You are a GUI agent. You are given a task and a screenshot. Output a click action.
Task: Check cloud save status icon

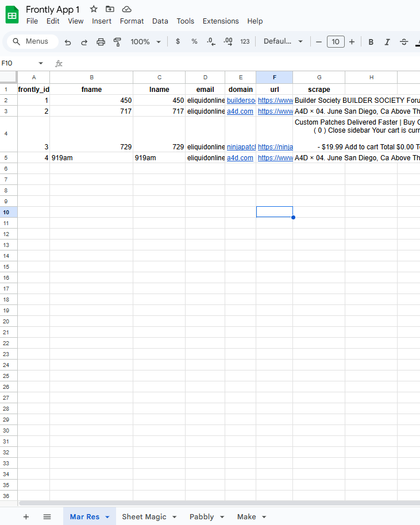(x=126, y=9)
